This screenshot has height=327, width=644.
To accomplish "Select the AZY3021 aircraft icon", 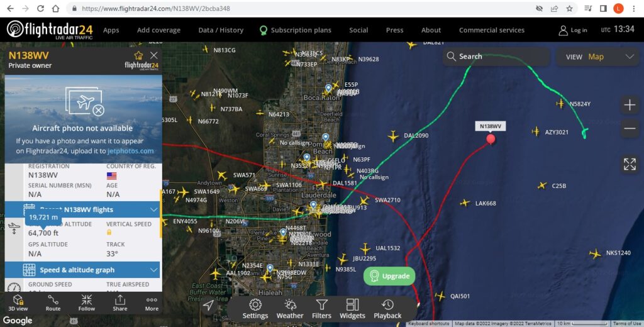I will pyautogui.click(x=536, y=131).
